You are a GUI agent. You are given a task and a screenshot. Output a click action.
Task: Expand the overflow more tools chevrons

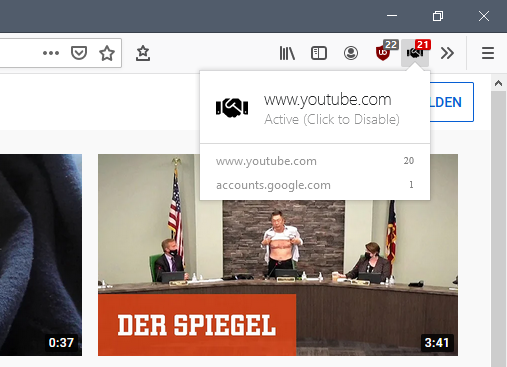(x=447, y=53)
